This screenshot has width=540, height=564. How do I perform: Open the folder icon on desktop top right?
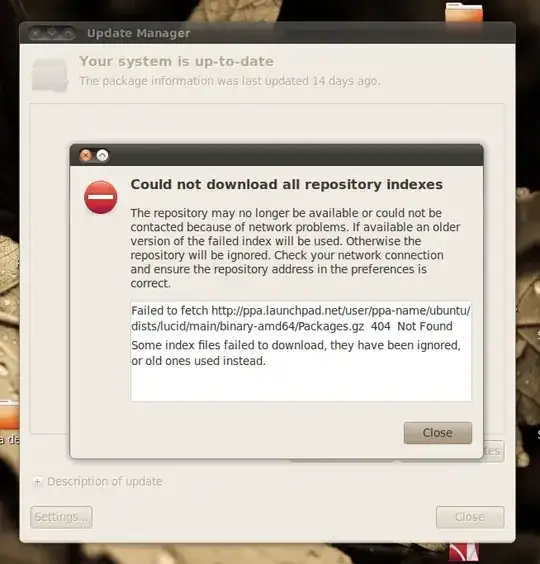tap(464, 12)
